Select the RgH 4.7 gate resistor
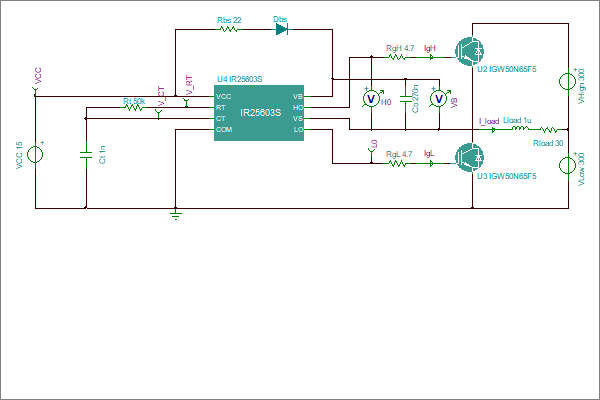The height and width of the screenshot is (400, 600). coord(397,57)
